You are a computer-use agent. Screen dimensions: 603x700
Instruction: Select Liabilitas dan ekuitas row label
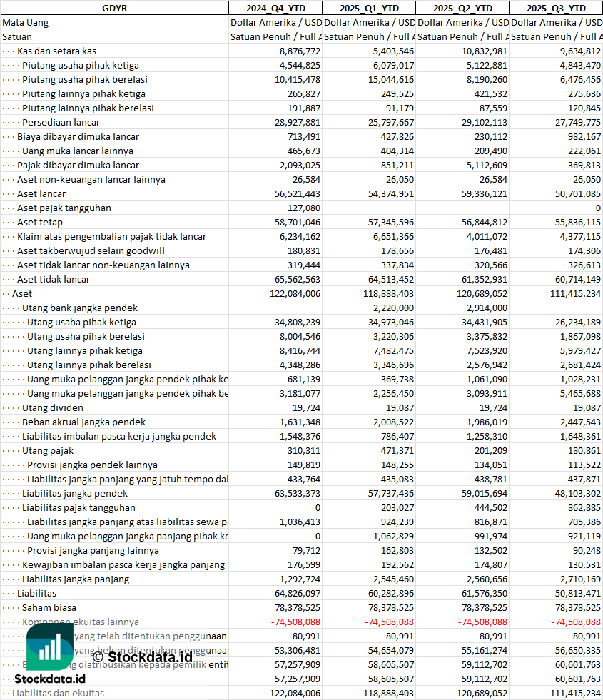(58, 694)
